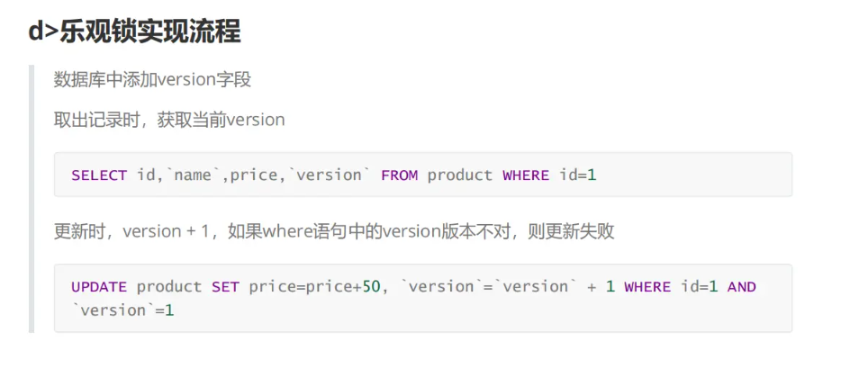Click the FROM keyword in SELECT query
Viewport: 868px width, 377px height.
399,175
